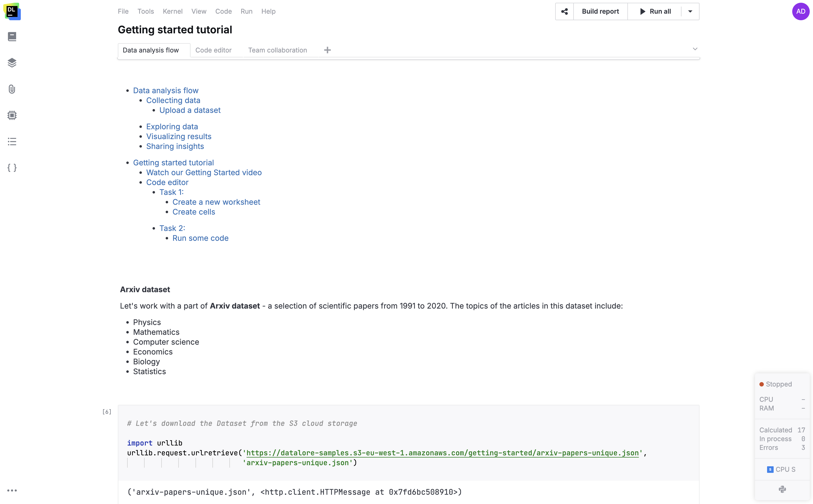Open more options via ellipsis icon
Screen dimensions: 813x504
[12, 490]
